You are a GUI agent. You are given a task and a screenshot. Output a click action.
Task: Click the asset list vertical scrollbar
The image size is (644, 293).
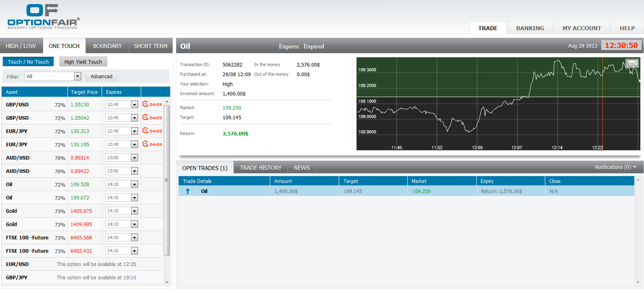point(167,180)
